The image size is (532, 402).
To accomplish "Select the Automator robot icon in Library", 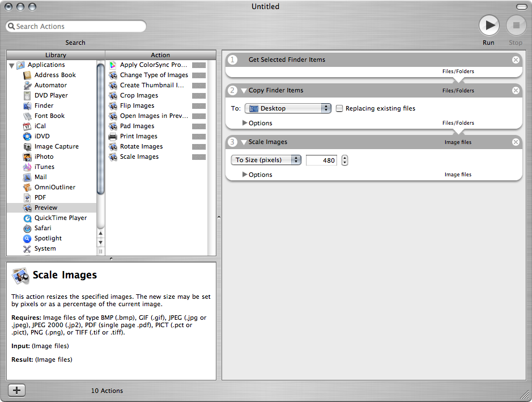I will pos(27,85).
